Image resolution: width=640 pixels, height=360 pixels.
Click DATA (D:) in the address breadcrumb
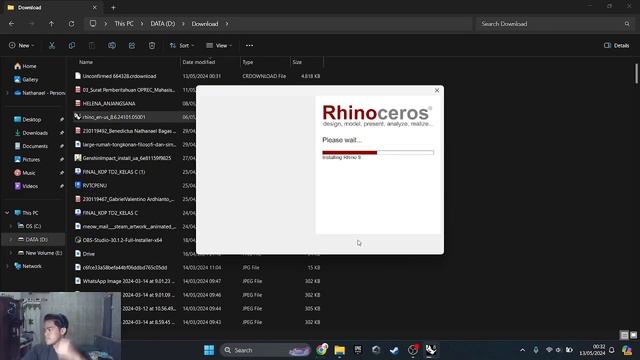162,24
